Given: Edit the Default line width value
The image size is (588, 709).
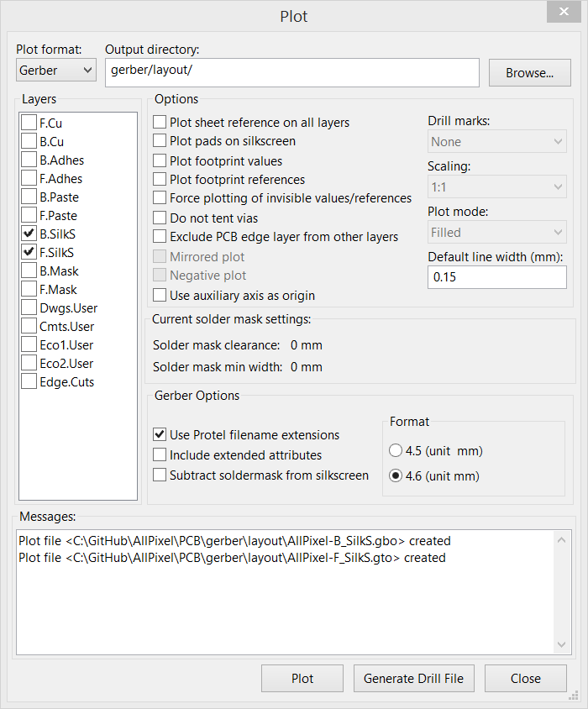Looking at the screenshot, I should (496, 276).
